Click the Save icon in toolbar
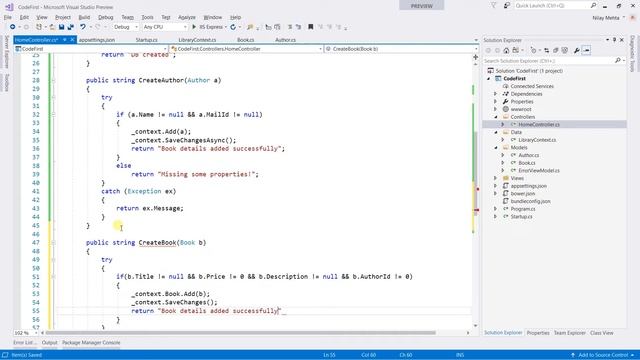The height and width of the screenshot is (360, 640). (x=61, y=27)
